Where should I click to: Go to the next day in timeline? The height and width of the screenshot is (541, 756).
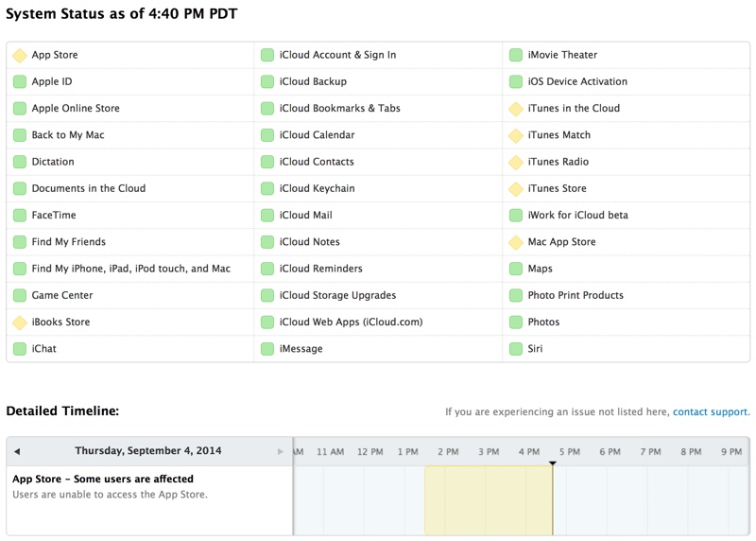coord(281,452)
